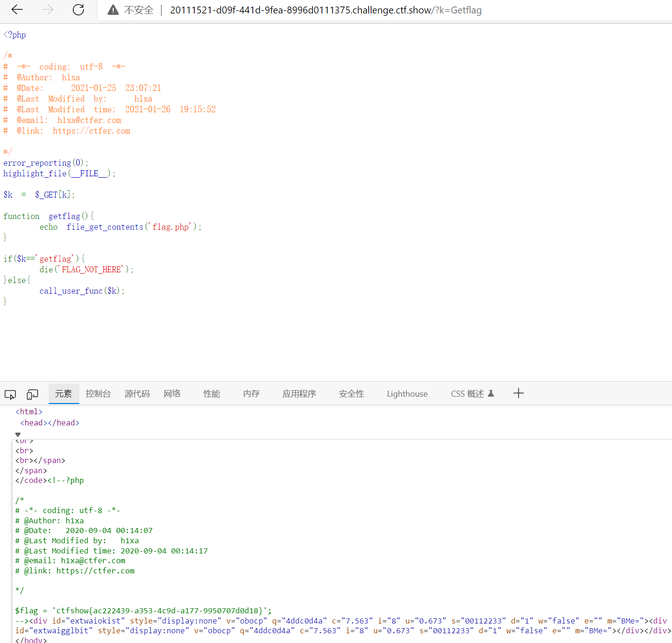
Task: Click the '</code><!--?php' line in DevTools
Action: tap(50, 480)
